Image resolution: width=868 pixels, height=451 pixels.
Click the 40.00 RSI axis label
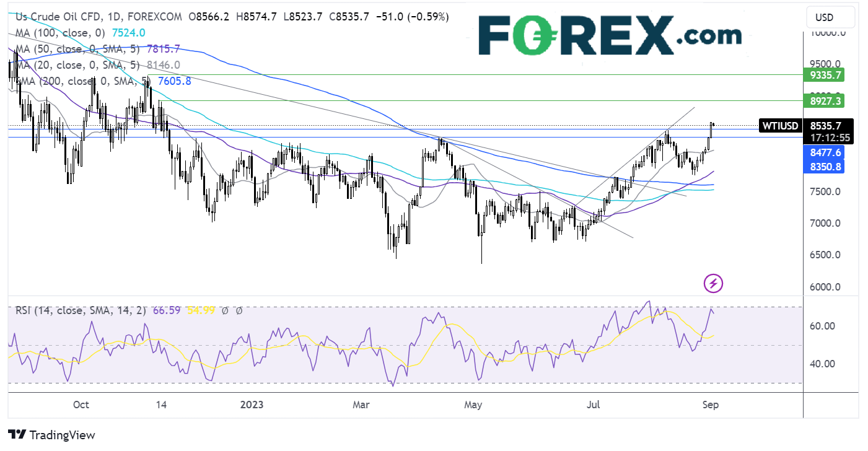click(x=823, y=364)
